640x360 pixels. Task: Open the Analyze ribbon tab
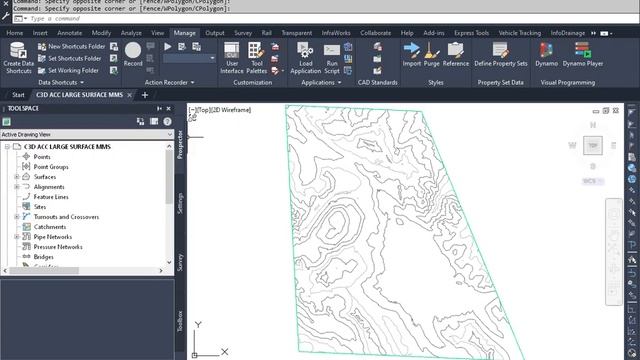[131, 33]
